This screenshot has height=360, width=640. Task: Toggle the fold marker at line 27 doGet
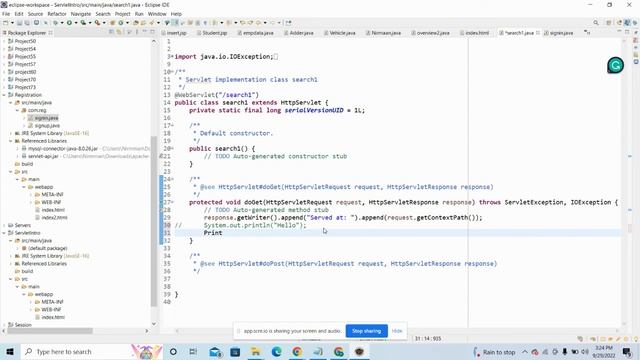172,202
